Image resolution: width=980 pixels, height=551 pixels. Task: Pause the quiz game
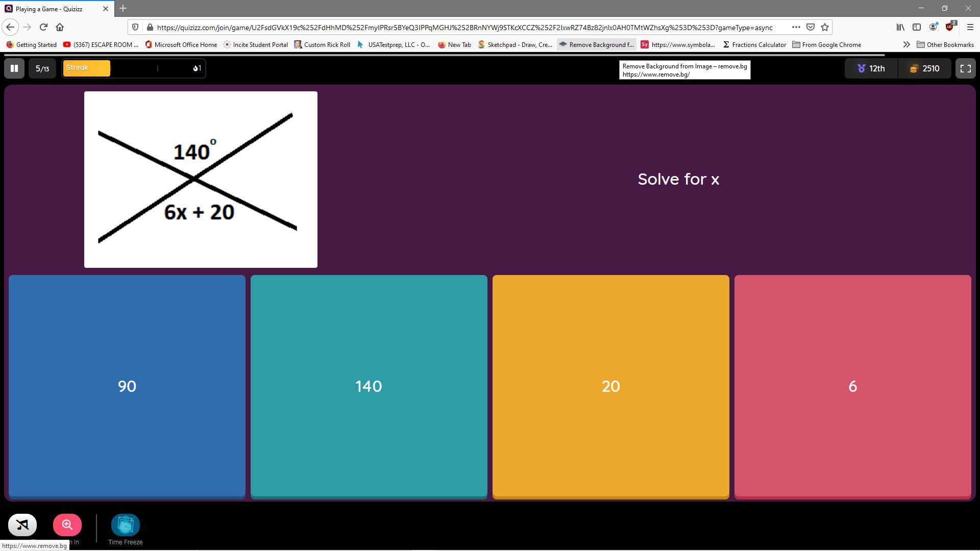(14, 68)
